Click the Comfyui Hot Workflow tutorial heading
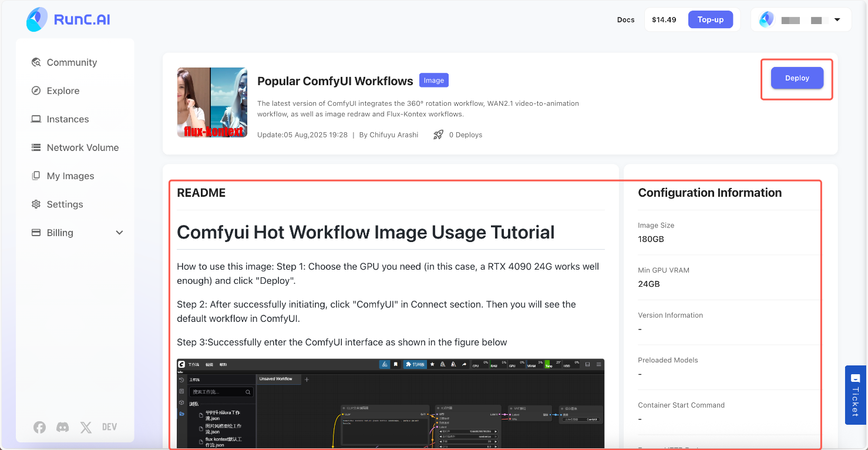The image size is (868, 450). 366,232
